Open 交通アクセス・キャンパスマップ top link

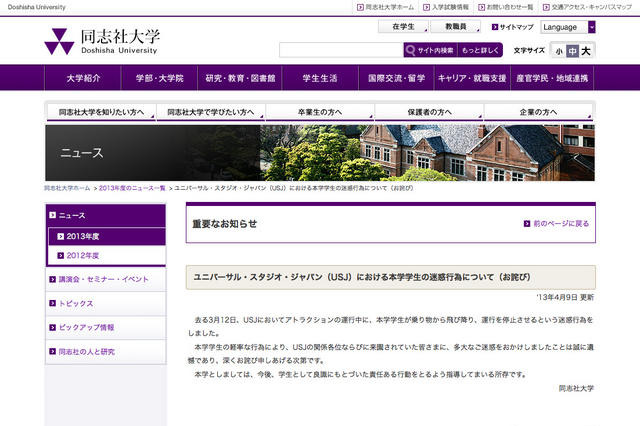tap(591, 7)
